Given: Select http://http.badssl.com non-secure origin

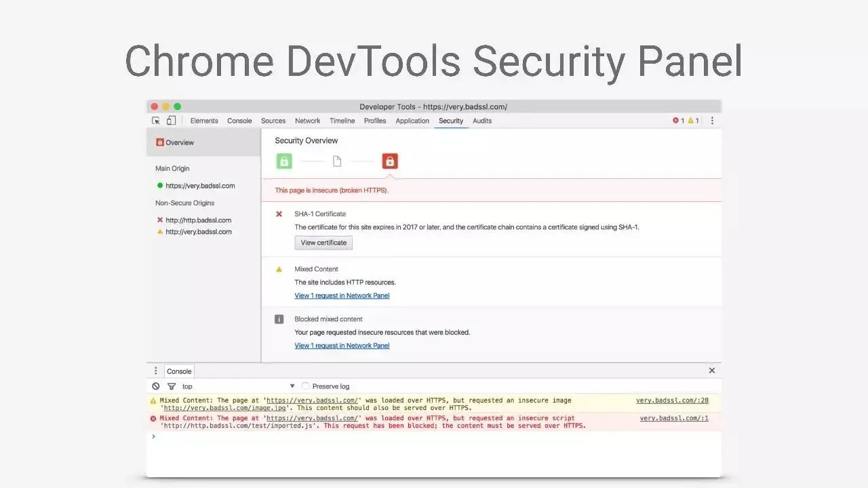Looking at the screenshot, I should 198,220.
